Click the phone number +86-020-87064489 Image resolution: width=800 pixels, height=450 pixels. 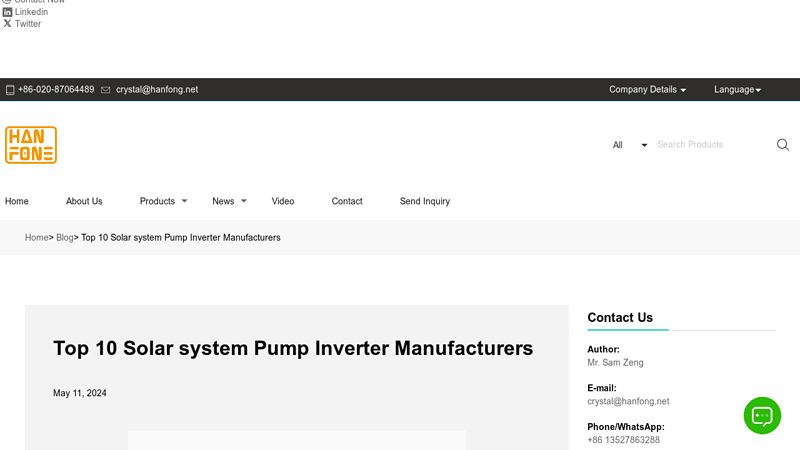point(56,89)
